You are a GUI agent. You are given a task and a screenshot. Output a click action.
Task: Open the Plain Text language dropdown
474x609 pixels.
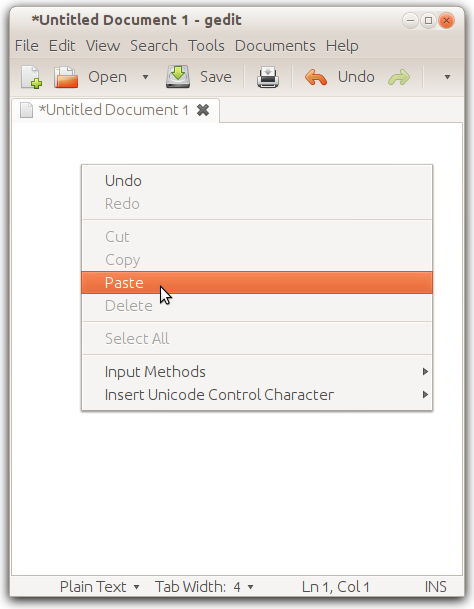tap(99, 586)
